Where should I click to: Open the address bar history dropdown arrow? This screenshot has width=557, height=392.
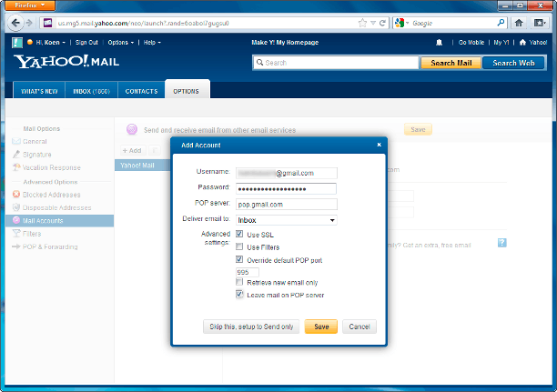pyautogui.click(x=373, y=23)
